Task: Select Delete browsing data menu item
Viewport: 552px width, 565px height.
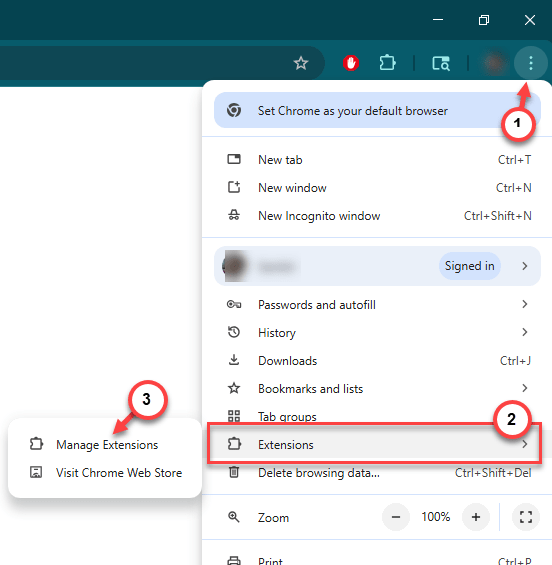Action: (377, 473)
